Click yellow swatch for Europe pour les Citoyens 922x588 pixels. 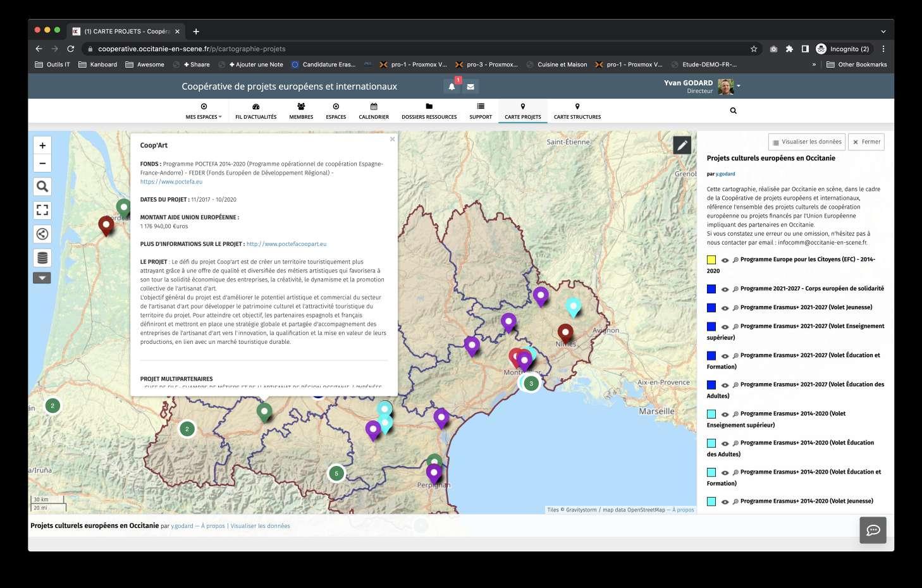(x=711, y=260)
